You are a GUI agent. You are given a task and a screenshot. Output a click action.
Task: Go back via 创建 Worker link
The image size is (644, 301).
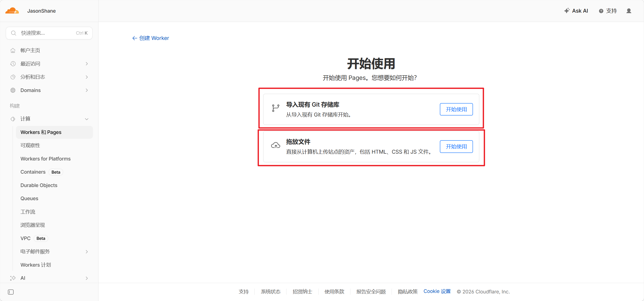point(151,38)
